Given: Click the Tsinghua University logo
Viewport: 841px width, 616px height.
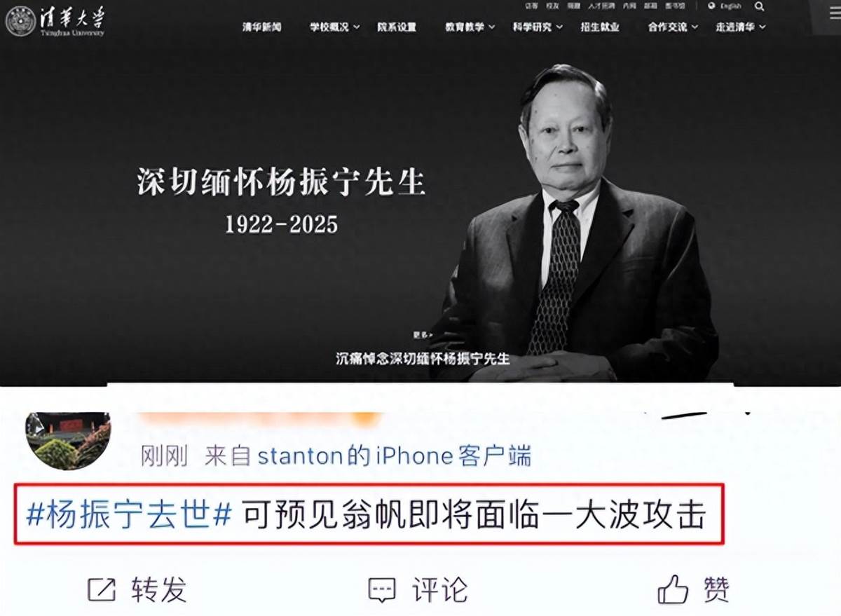Looking at the screenshot, I should click(55, 22).
